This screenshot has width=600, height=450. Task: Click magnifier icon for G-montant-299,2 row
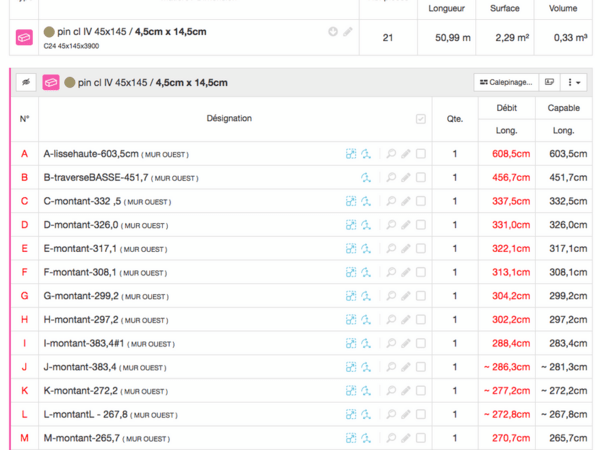point(391,296)
